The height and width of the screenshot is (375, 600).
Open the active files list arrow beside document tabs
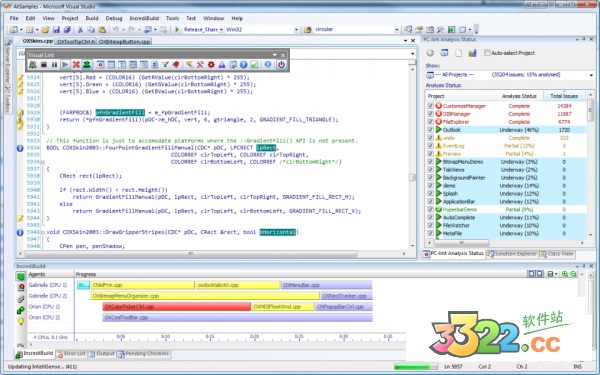tap(405, 41)
